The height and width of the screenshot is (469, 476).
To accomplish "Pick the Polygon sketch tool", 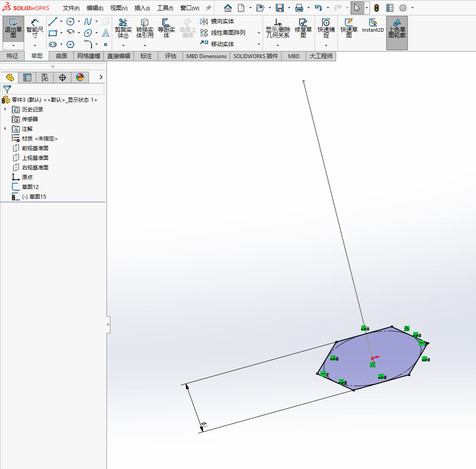I will coord(70,44).
